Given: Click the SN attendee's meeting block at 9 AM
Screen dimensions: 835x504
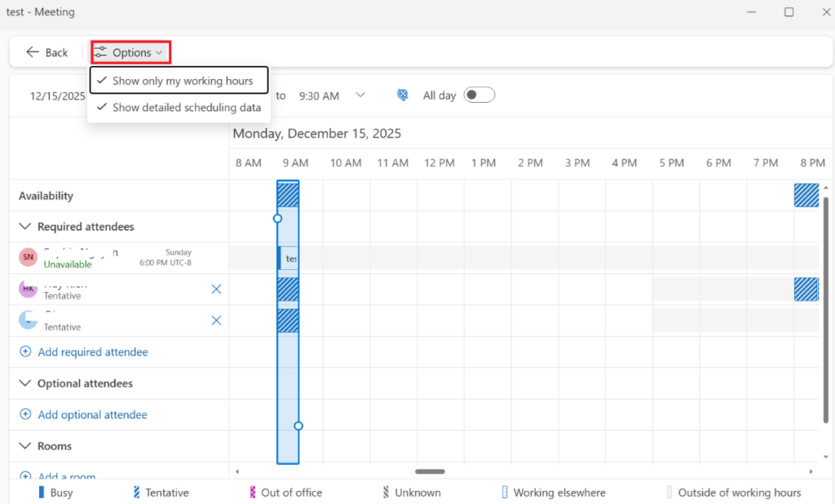Looking at the screenshot, I should (288, 259).
